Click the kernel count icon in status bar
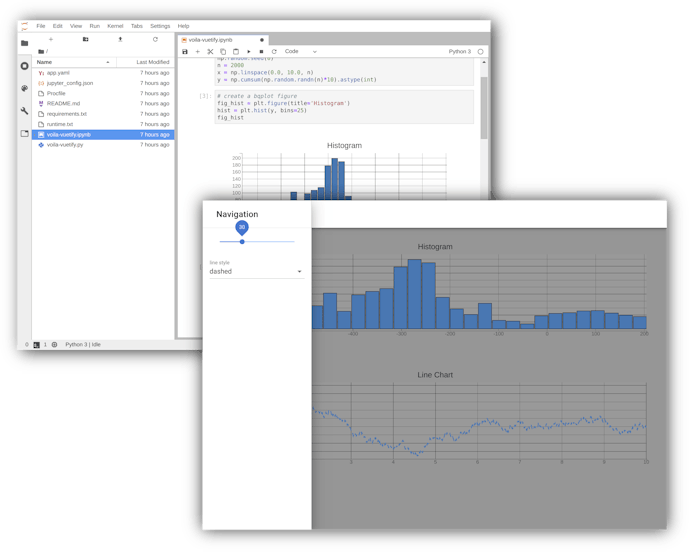This screenshot has width=692, height=560. (x=54, y=345)
